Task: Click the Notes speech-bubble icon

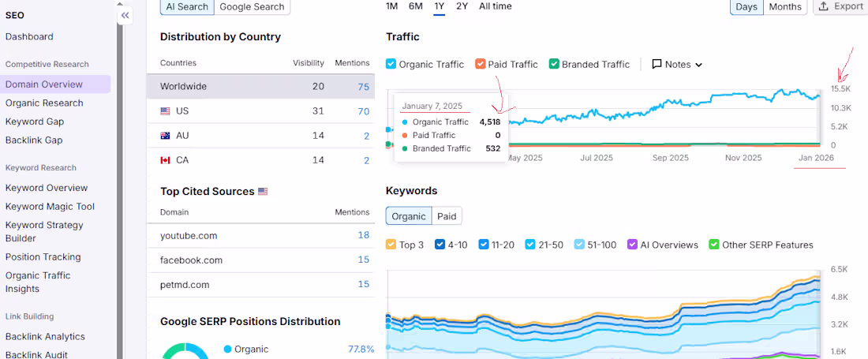Action: pyautogui.click(x=657, y=64)
